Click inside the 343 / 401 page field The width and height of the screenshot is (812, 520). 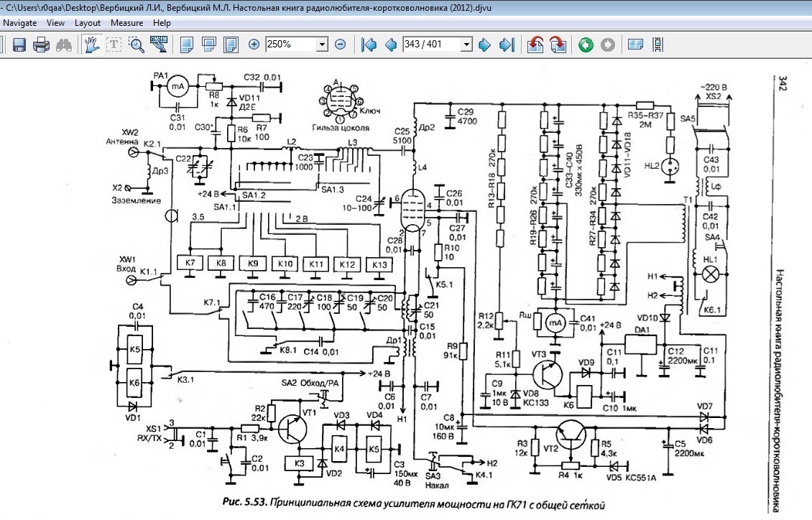pos(432,45)
